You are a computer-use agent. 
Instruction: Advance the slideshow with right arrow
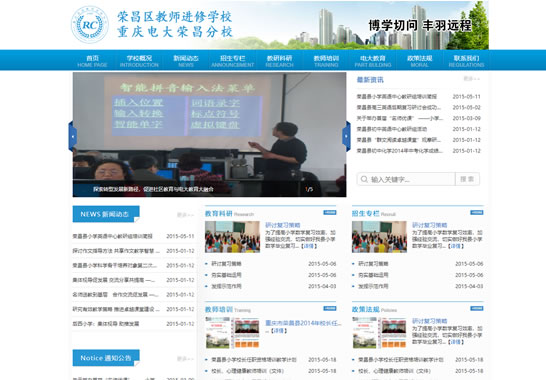(346, 136)
